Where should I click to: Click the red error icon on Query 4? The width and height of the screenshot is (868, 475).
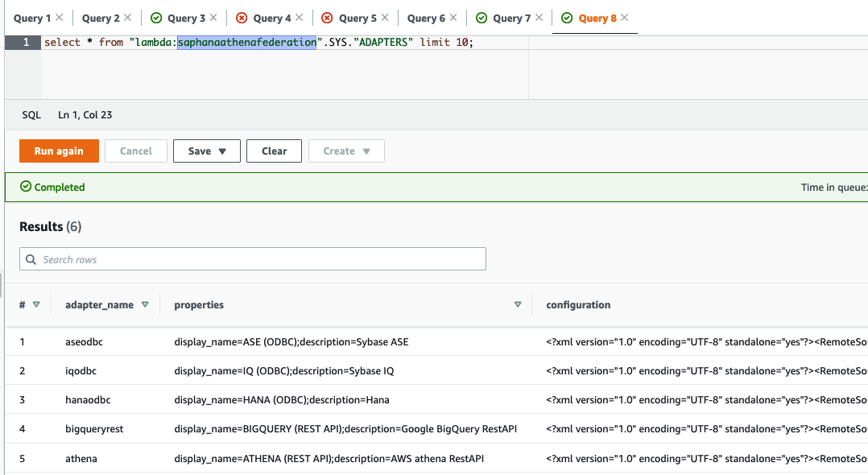pyautogui.click(x=242, y=18)
